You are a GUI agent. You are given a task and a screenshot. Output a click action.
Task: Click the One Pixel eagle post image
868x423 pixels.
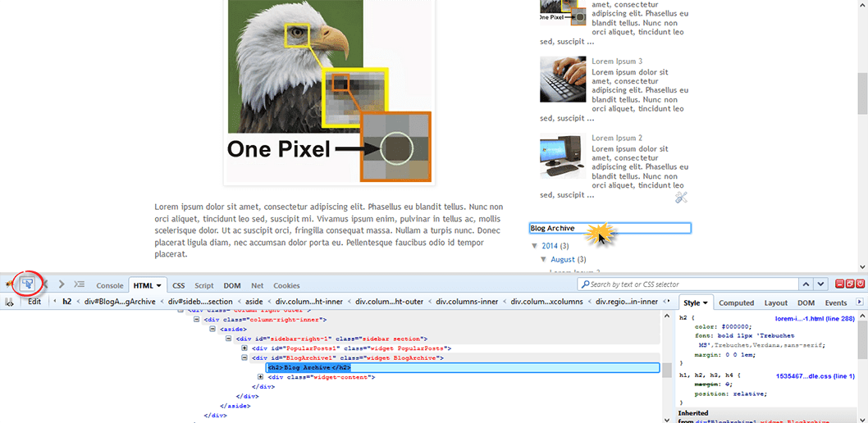point(329,91)
